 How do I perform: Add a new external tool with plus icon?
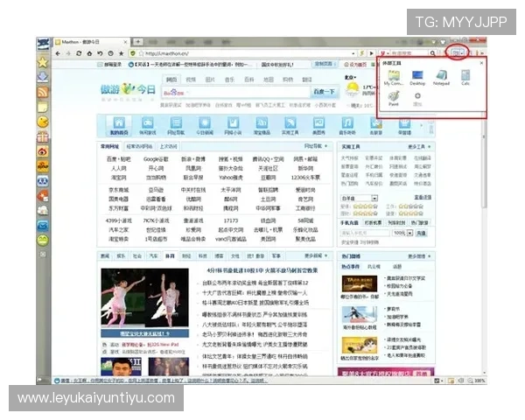[417, 96]
